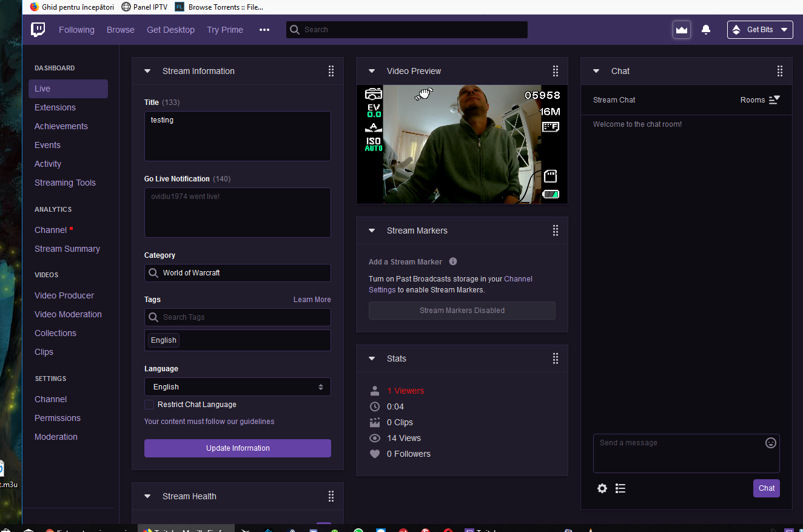Select Live in the dashboard sidebar
This screenshot has width=803, height=532.
click(68, 89)
